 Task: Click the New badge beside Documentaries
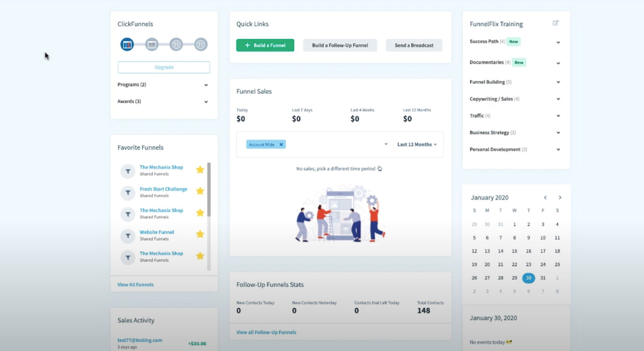tap(519, 62)
